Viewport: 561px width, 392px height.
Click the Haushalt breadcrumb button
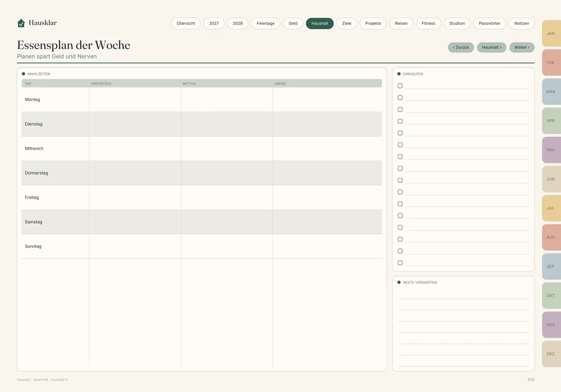click(491, 47)
